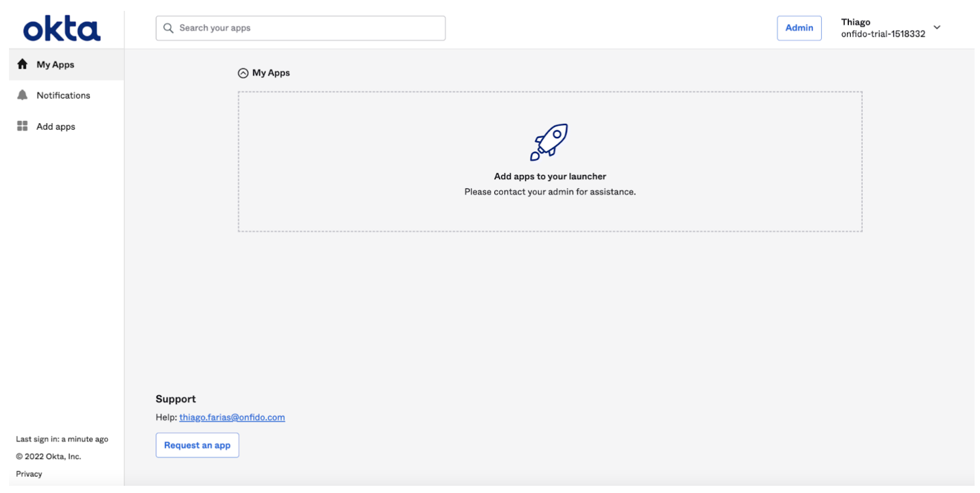Open the Thiago account dropdown arrow
Screen dimensions: 980x493
point(937,28)
